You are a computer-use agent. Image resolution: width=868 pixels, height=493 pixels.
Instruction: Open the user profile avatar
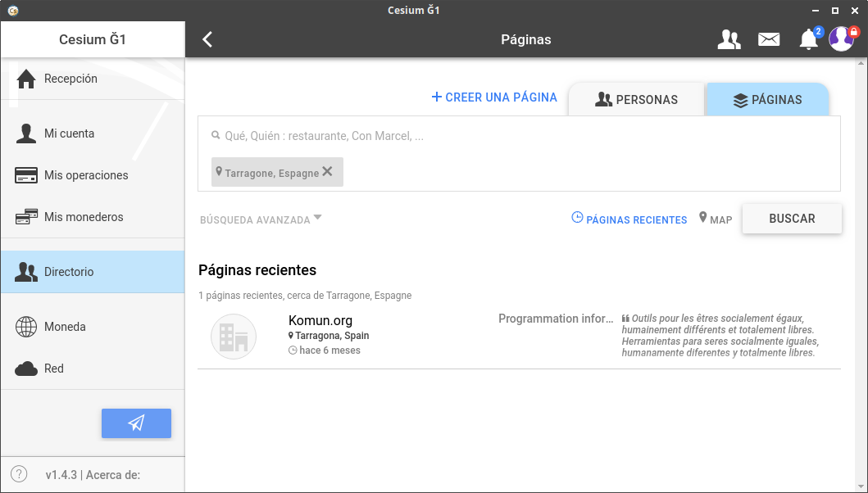click(842, 38)
